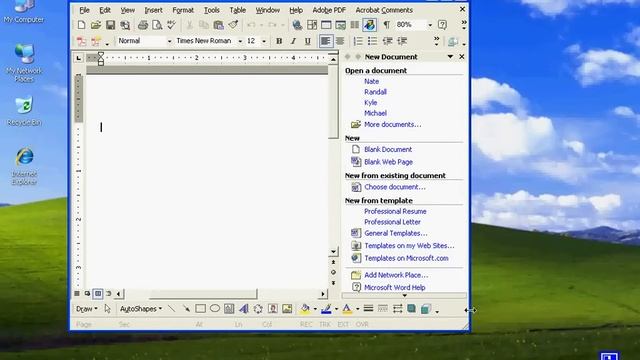Click the Format Painter brush icon

(233, 25)
